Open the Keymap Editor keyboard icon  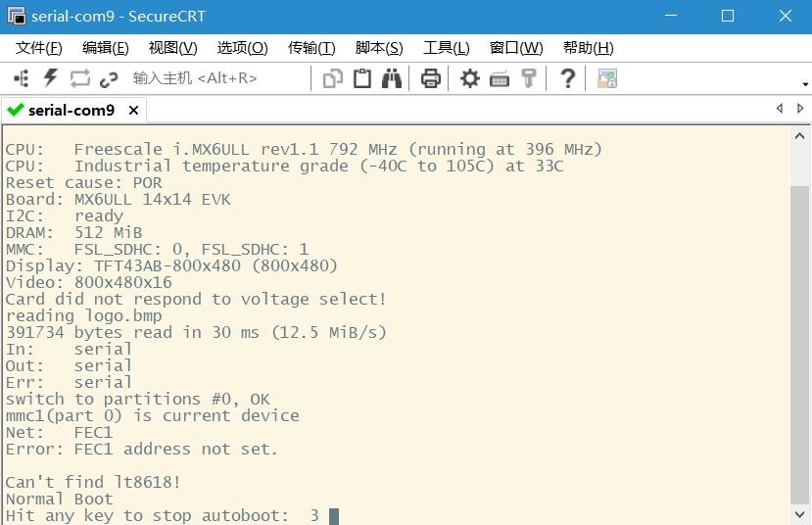click(500, 79)
